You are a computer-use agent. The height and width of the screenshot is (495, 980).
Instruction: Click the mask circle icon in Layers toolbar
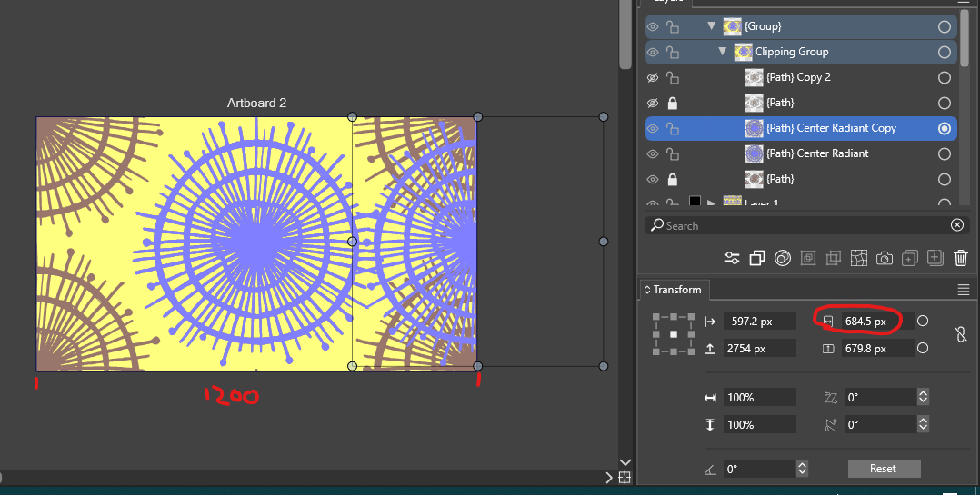pyautogui.click(x=782, y=259)
